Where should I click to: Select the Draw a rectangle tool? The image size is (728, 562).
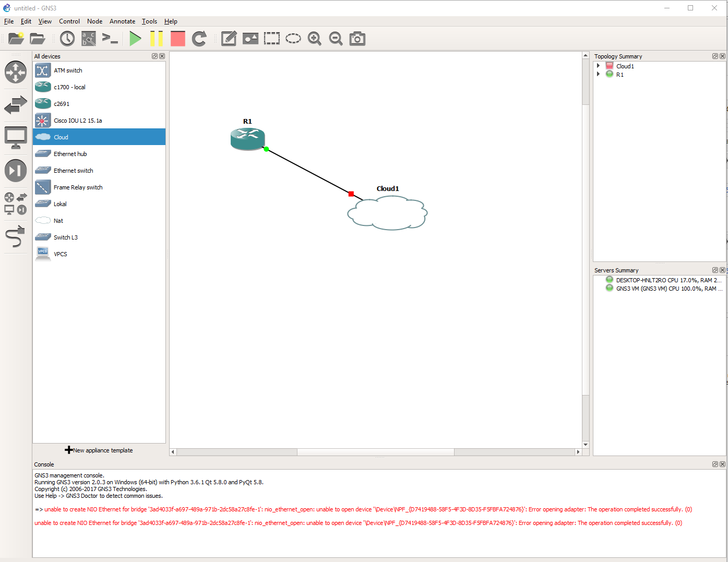272,39
